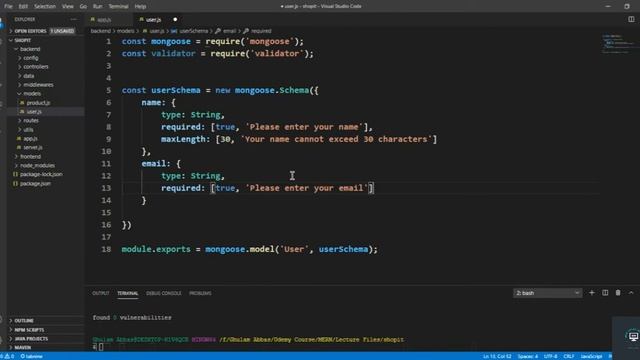Create a new terminal with plus icon
This screenshot has width=640, height=360.
point(591,293)
